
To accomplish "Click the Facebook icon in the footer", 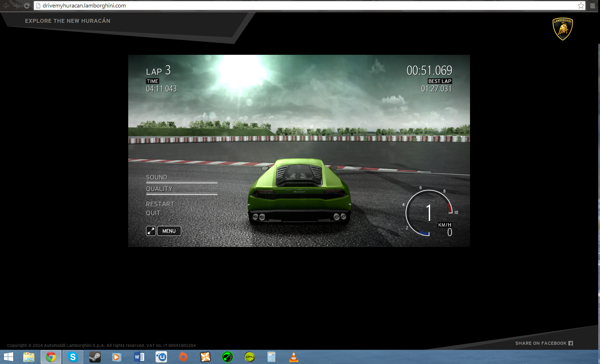I will [571, 343].
